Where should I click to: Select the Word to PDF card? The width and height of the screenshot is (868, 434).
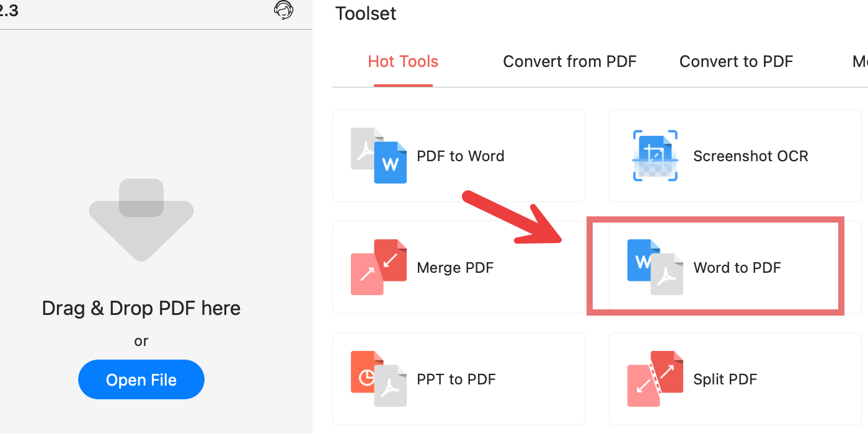point(715,267)
